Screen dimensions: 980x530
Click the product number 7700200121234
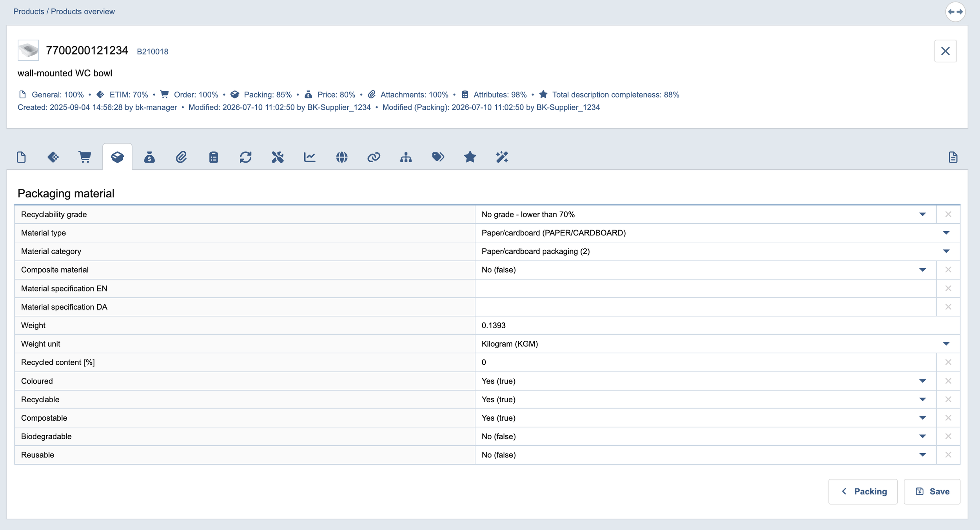[87, 51]
